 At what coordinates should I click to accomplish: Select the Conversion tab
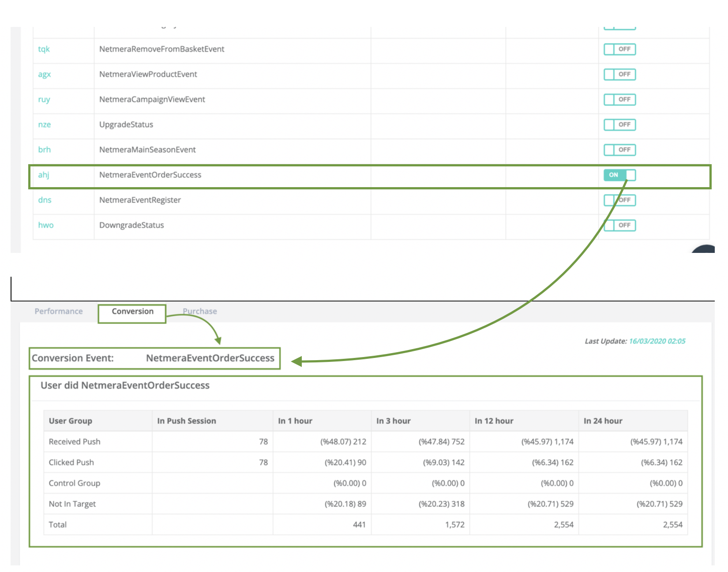pos(132,311)
